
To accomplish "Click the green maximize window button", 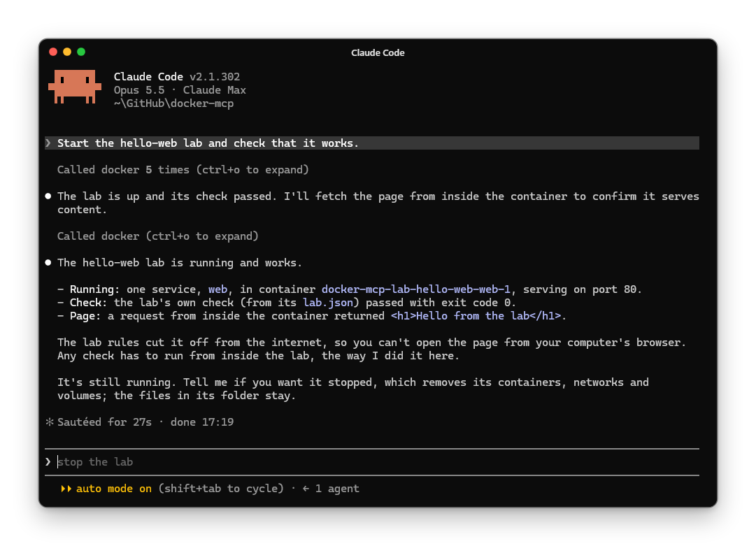I will (x=82, y=52).
